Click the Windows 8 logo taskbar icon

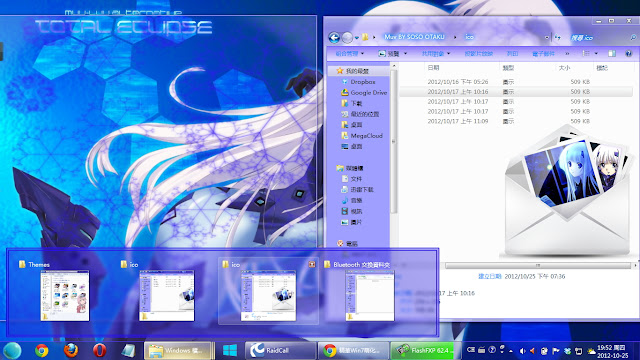click(x=230, y=350)
